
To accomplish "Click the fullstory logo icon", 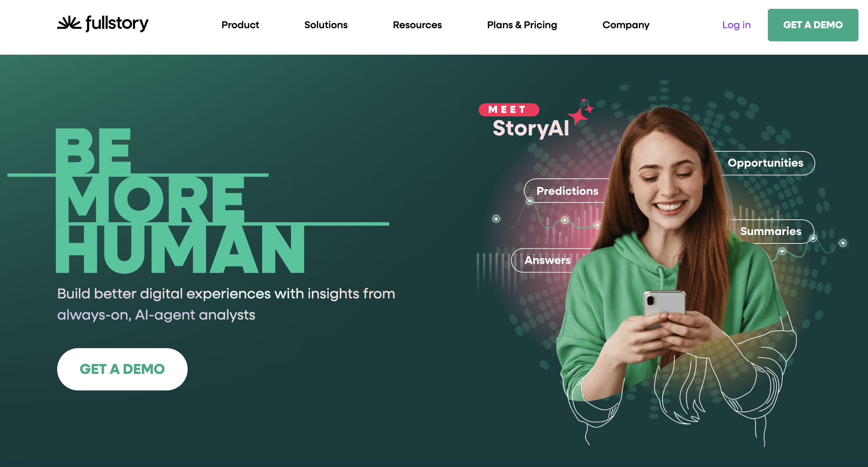I will pyautogui.click(x=69, y=23).
